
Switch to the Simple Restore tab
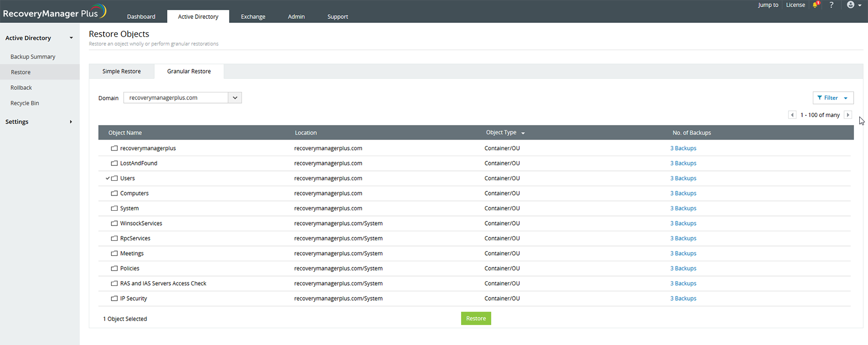(122, 71)
